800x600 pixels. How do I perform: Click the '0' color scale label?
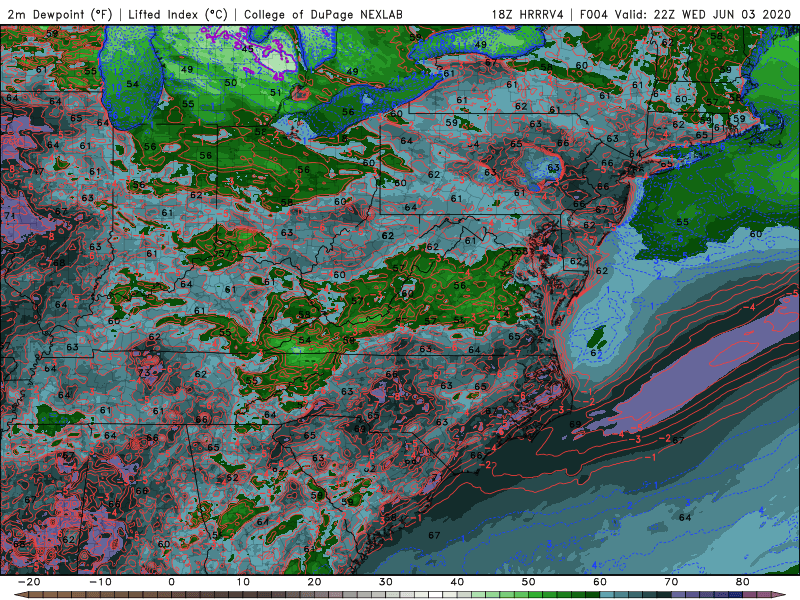171,582
